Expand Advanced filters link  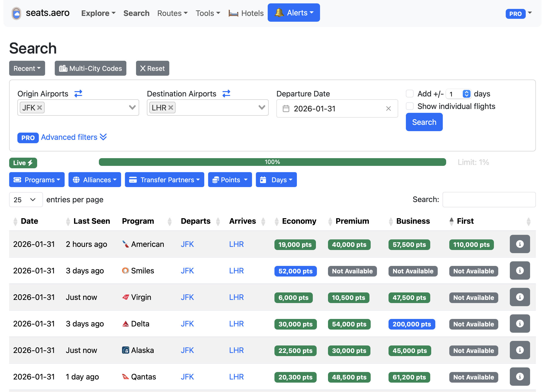point(74,137)
